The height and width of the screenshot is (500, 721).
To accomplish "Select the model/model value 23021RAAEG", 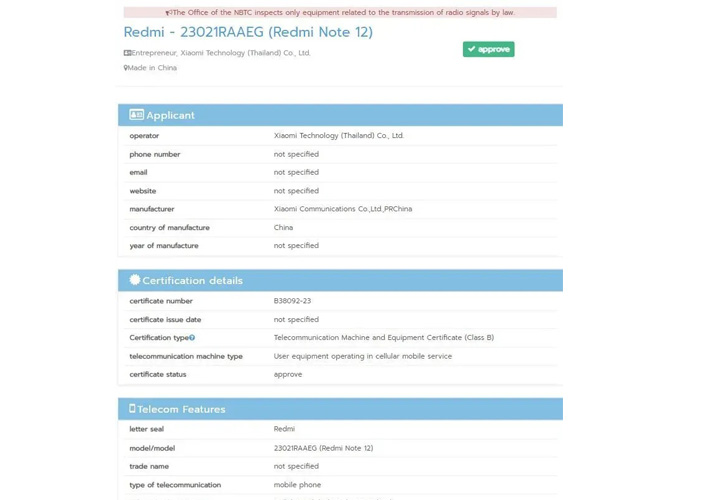I will pos(323,448).
